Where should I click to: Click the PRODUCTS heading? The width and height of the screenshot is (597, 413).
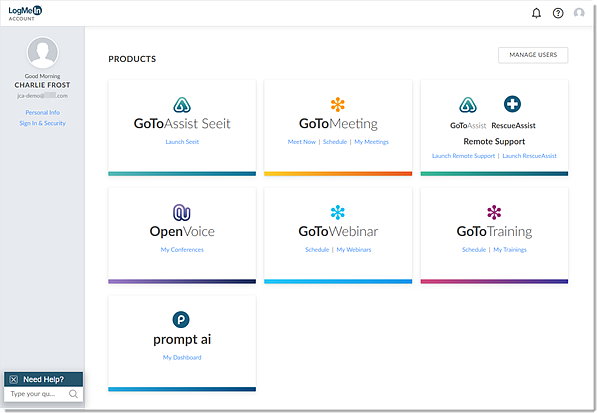coord(132,59)
